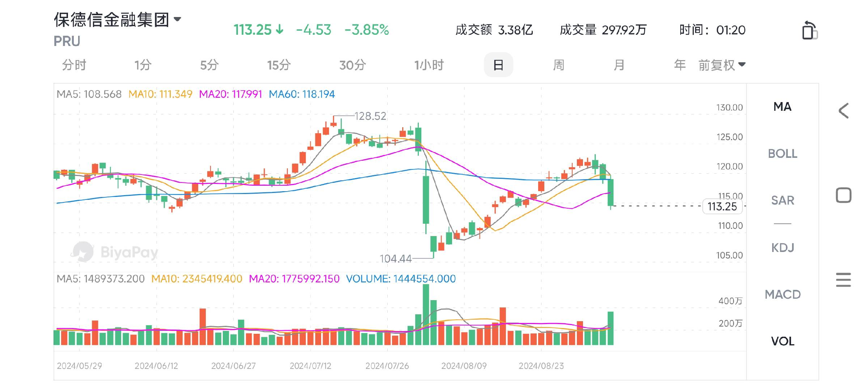
Task: Choose the BOLL indicator
Action: click(782, 154)
